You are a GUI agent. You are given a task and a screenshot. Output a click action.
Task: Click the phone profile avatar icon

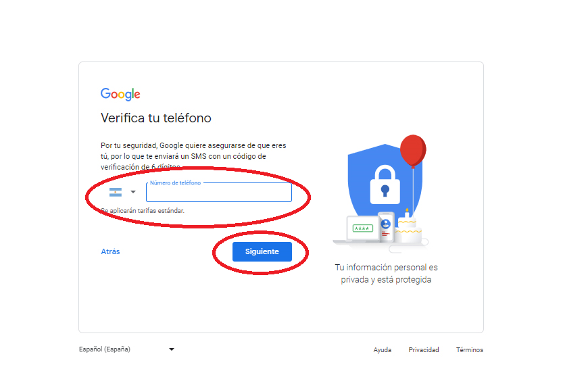pos(386,224)
